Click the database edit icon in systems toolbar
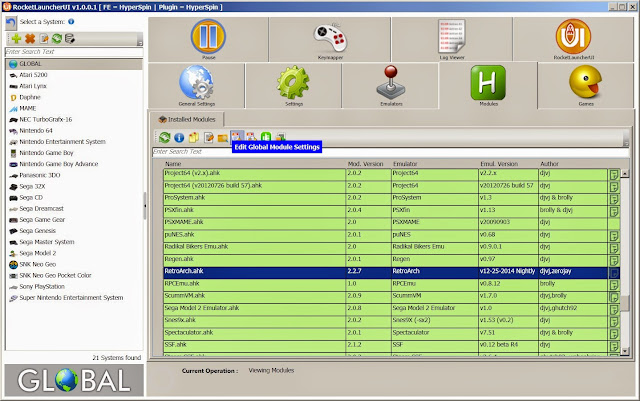Viewport: 640px width, 401px height. coord(70,39)
